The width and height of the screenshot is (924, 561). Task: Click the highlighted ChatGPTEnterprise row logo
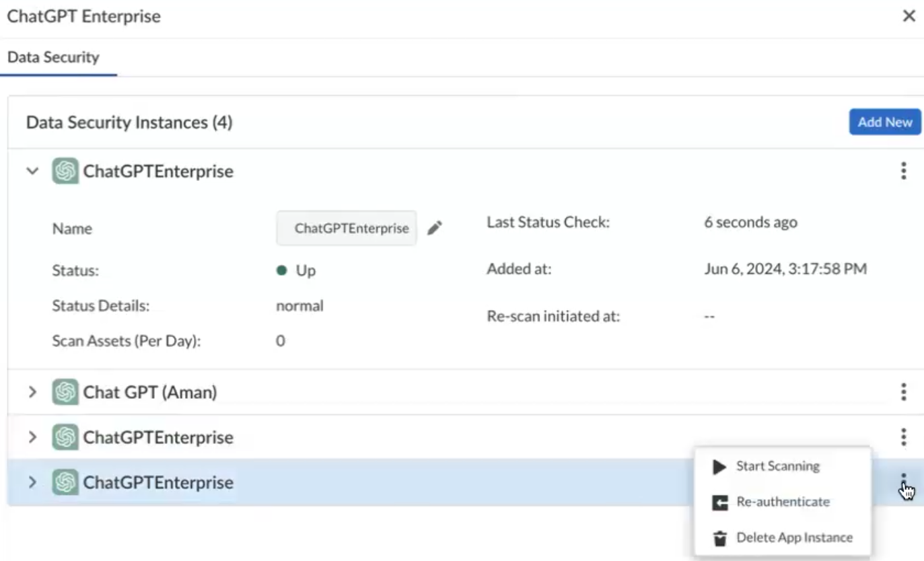point(65,482)
